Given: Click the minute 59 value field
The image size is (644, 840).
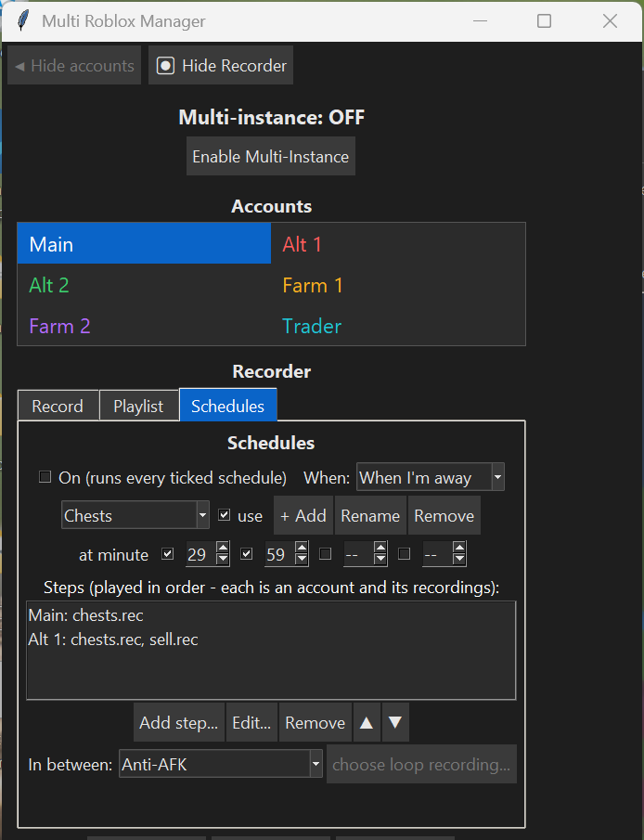Looking at the screenshot, I should coord(279,554).
